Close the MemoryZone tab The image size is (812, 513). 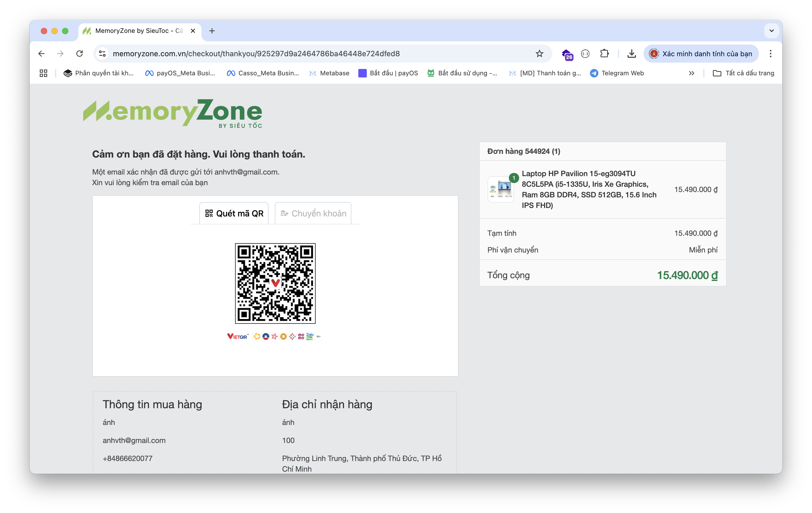click(x=193, y=31)
